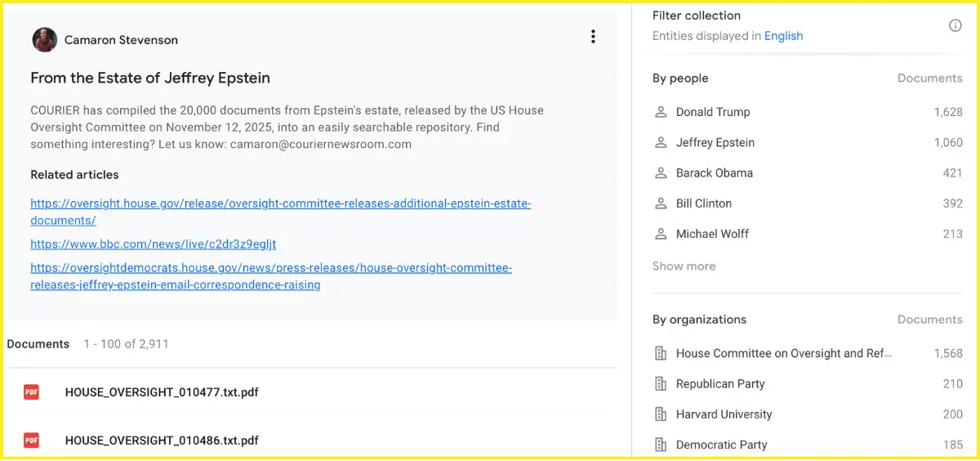
Task: Open the oversight.house.gov release link
Action: coord(280,204)
